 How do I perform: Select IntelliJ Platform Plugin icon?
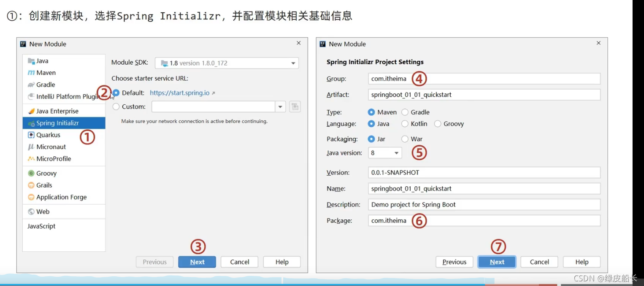pos(31,96)
